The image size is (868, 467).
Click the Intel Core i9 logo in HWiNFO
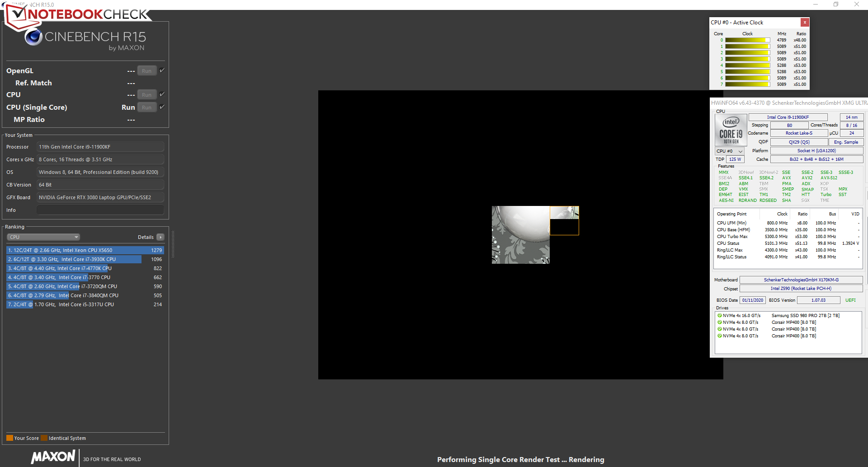point(731,130)
